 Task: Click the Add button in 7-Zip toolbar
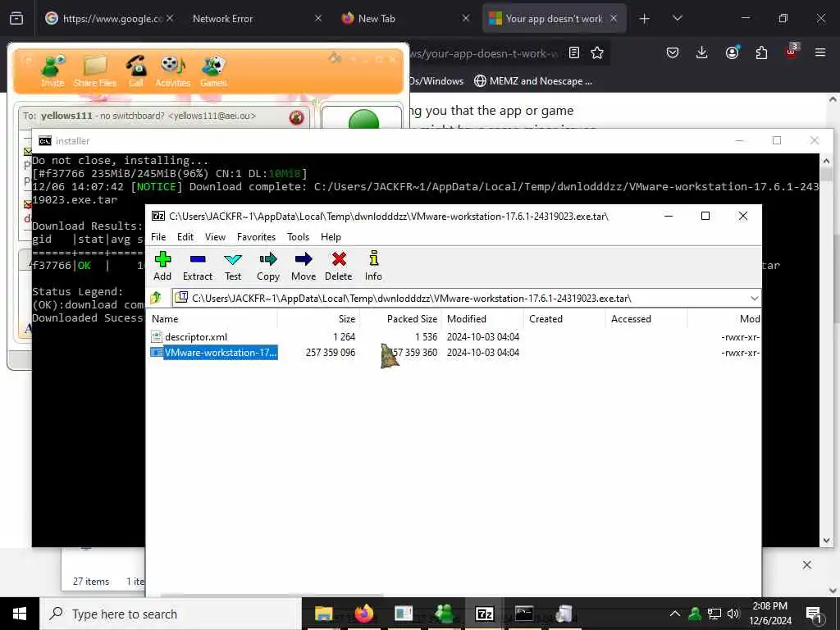[x=162, y=266]
